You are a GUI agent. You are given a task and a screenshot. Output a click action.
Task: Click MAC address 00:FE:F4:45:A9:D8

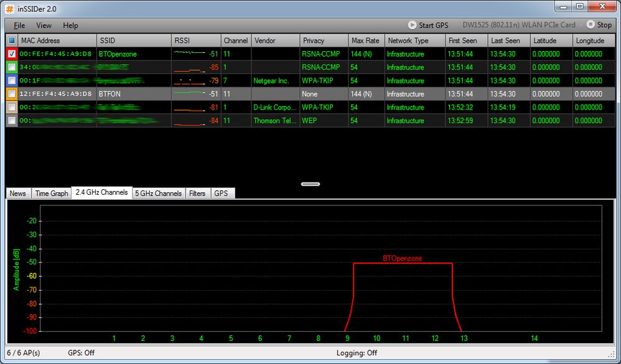55,54
